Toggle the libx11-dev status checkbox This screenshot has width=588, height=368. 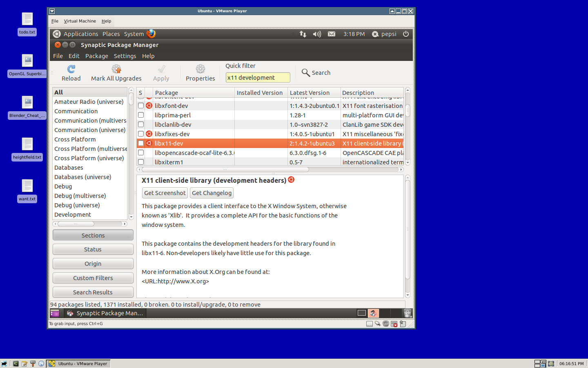coord(141,144)
